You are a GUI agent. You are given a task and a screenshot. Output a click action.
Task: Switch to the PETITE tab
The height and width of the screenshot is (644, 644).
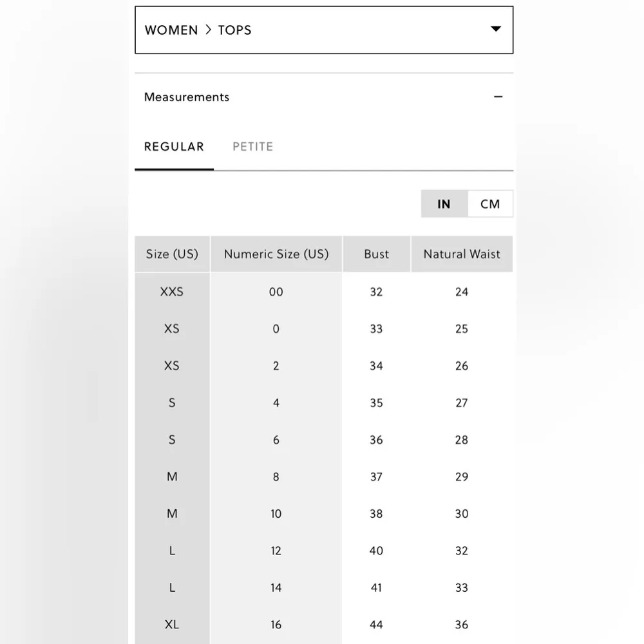[252, 147]
